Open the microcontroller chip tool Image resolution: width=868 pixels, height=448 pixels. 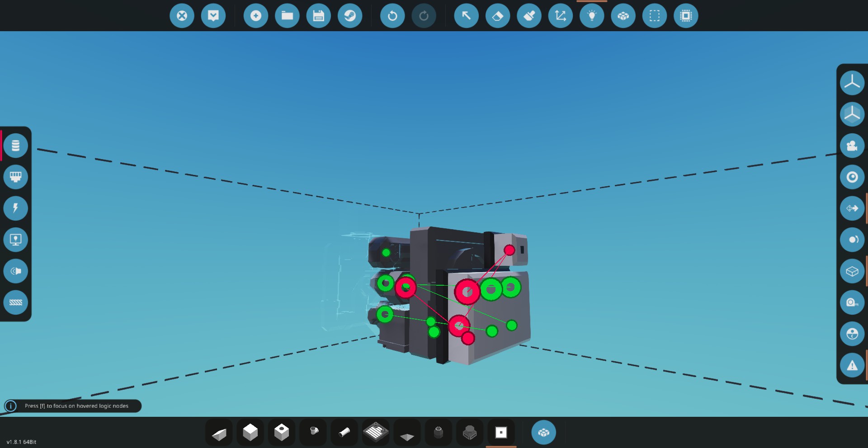[x=686, y=16]
